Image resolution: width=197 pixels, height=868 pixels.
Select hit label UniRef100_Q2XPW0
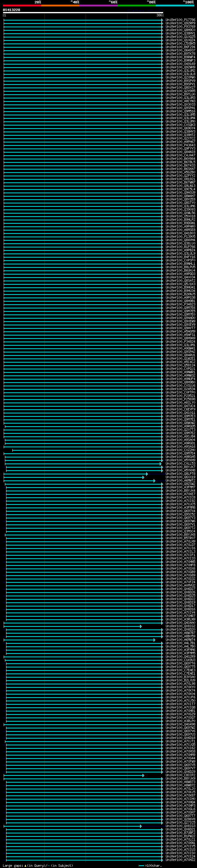tap(180, 77)
